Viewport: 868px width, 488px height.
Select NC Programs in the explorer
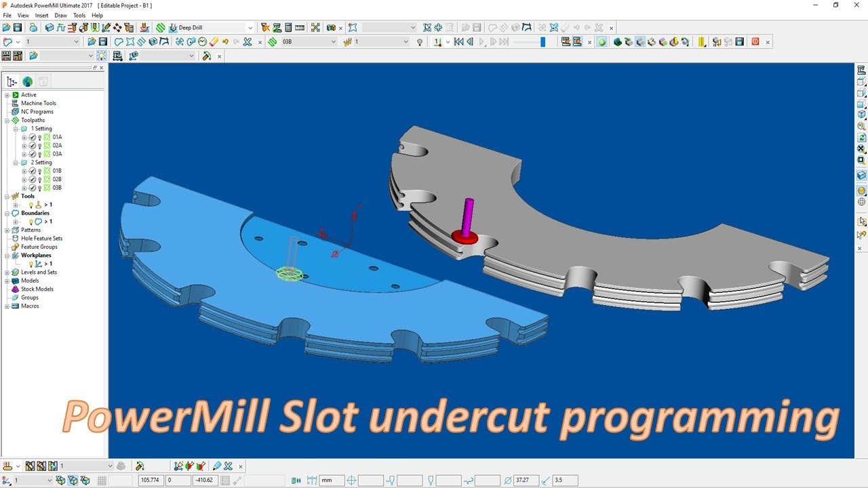tap(37, 112)
